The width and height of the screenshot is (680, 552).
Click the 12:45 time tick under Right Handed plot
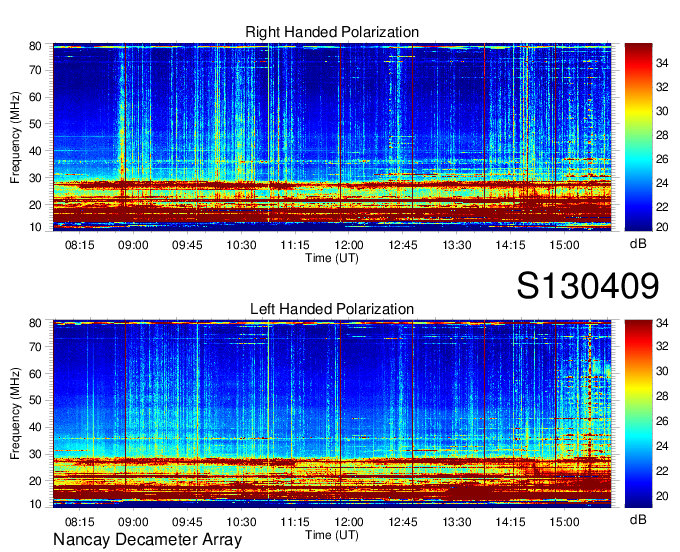tap(402, 245)
